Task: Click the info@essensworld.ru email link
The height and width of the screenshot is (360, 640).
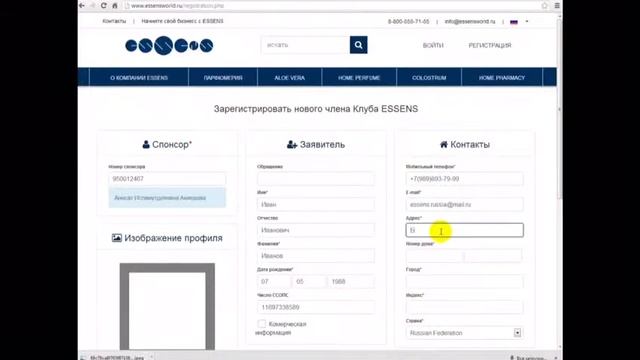Action: 470,21
